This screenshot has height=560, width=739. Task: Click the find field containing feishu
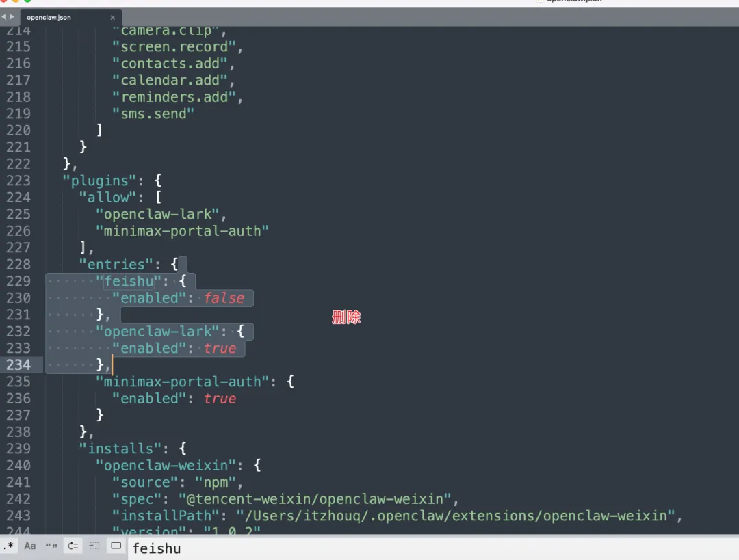coord(432,548)
